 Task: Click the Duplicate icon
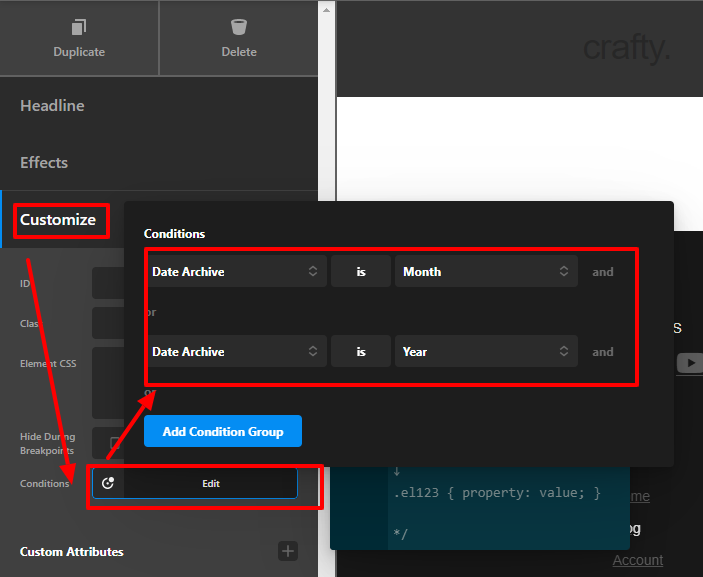pyautogui.click(x=79, y=27)
